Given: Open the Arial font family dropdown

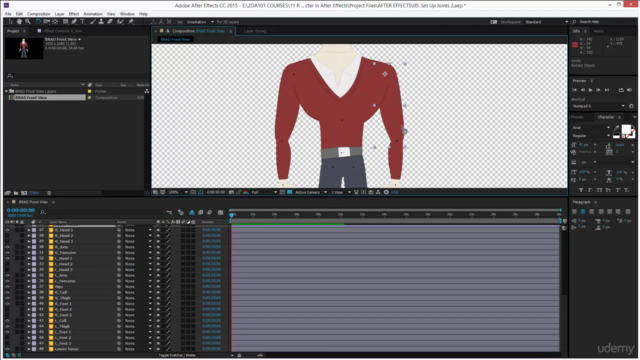Looking at the screenshot, I should [591, 128].
